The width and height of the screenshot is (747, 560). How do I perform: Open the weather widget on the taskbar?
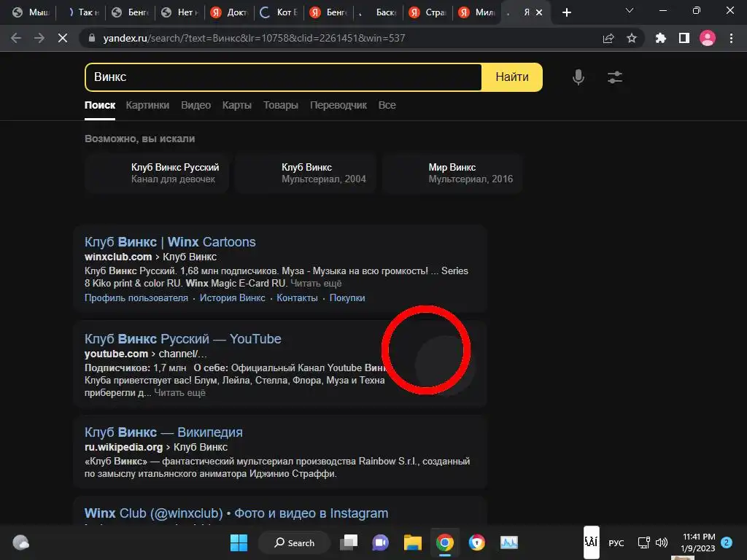point(20,542)
